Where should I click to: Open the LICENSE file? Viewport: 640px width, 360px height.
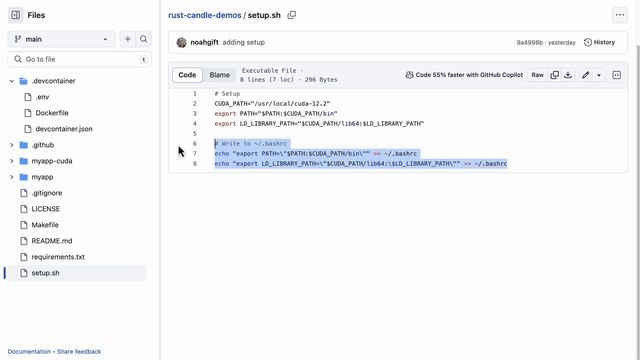tap(45, 209)
